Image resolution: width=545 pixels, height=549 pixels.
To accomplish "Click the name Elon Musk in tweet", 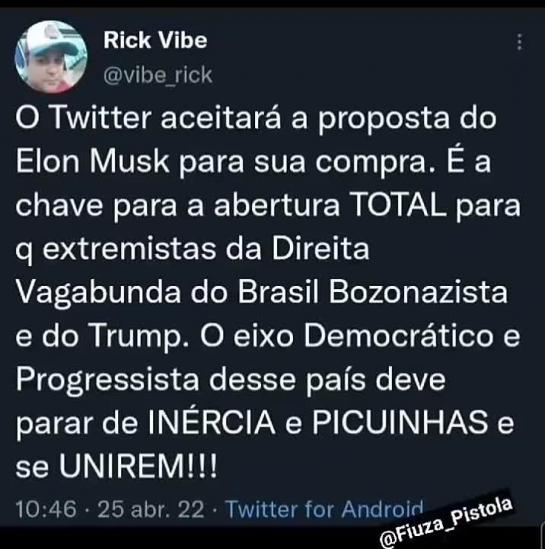I will tap(93, 161).
